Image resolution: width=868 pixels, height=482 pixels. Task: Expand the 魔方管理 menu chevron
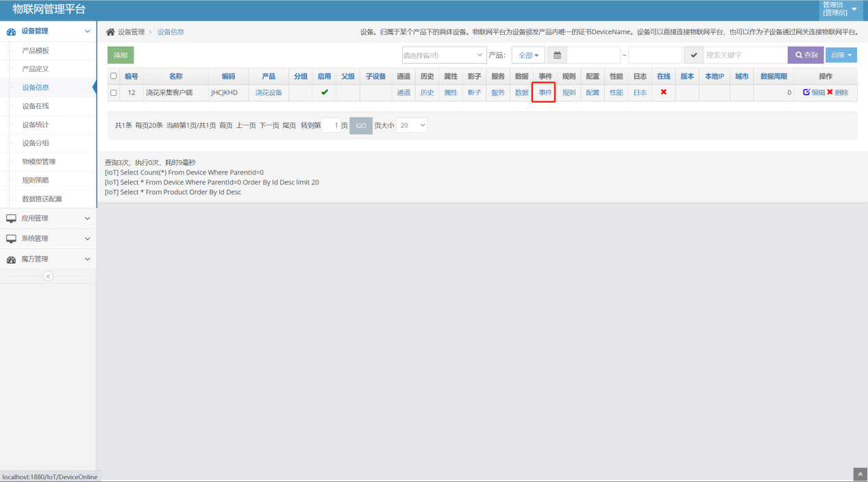(87, 259)
